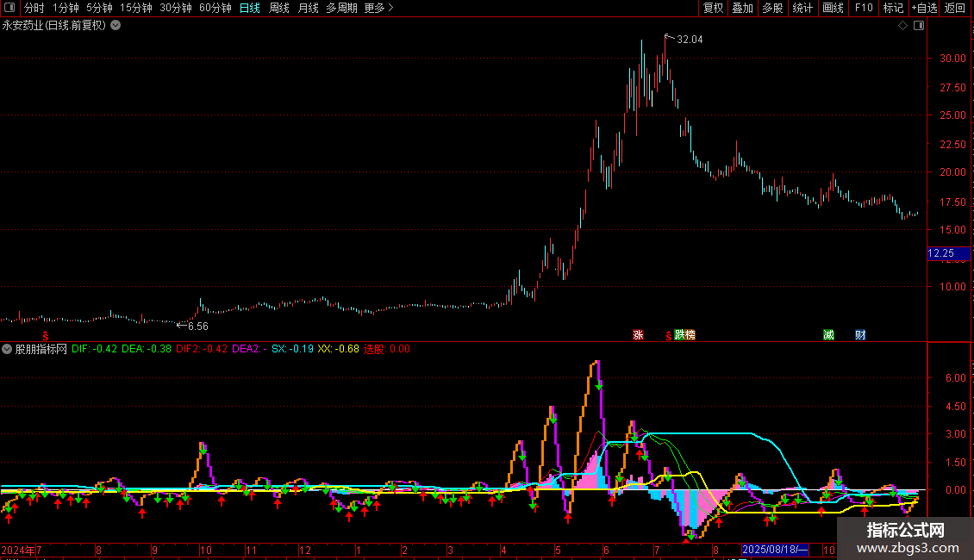
Task: Click the 叠加 overlay button
Action: 743,8
